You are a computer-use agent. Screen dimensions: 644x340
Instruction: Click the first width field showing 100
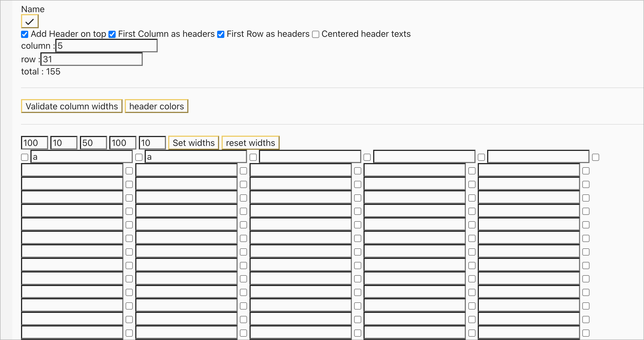(35, 143)
